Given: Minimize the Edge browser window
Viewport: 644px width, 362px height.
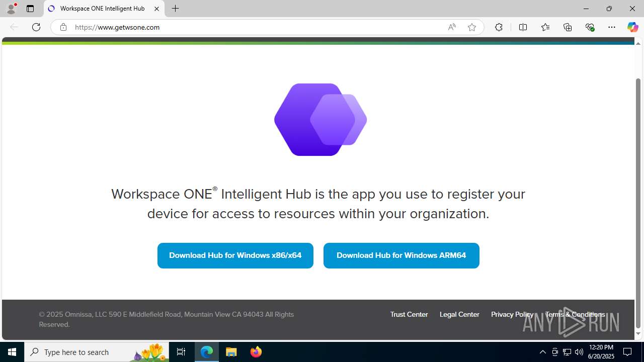Looking at the screenshot, I should pyautogui.click(x=586, y=9).
